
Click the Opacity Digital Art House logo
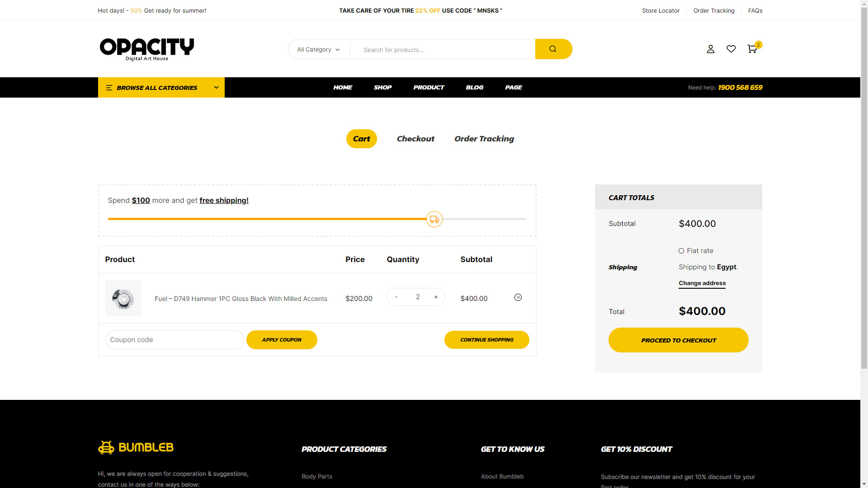tap(146, 49)
